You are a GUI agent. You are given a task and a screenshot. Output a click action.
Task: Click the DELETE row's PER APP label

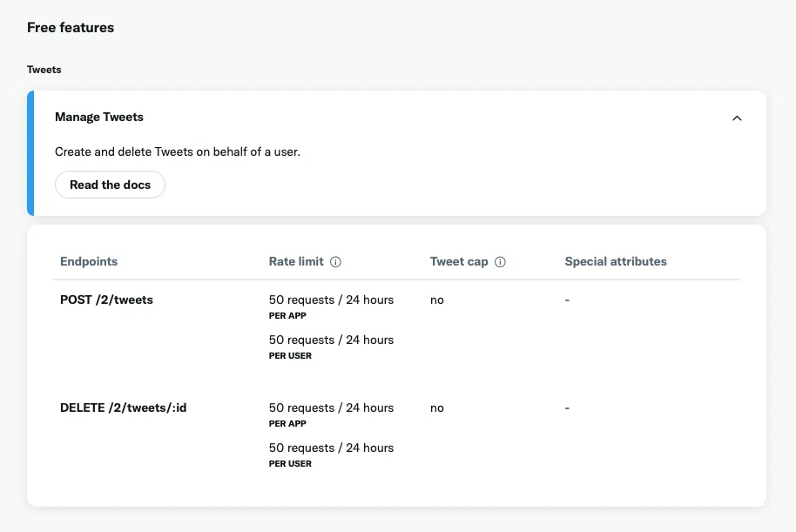[x=287, y=424]
